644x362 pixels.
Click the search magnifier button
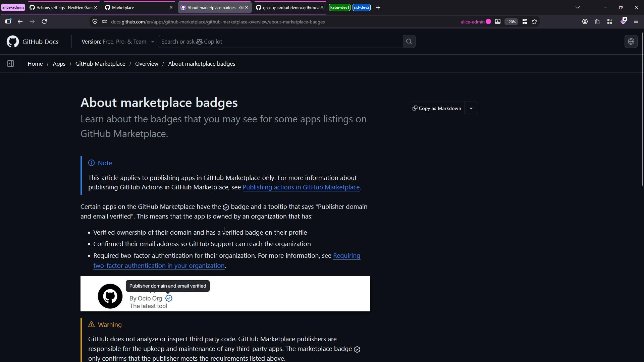coord(409,42)
